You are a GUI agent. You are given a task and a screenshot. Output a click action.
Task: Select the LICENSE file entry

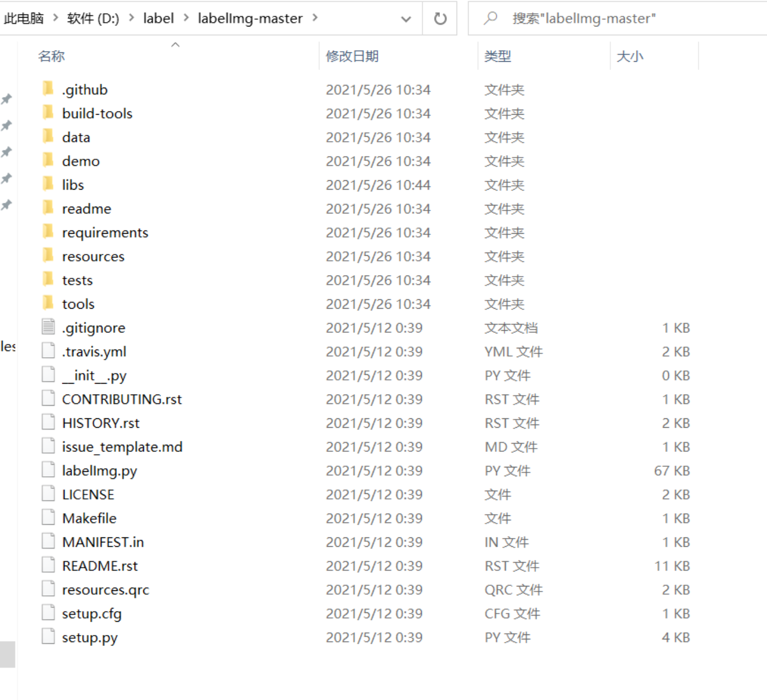click(x=88, y=493)
